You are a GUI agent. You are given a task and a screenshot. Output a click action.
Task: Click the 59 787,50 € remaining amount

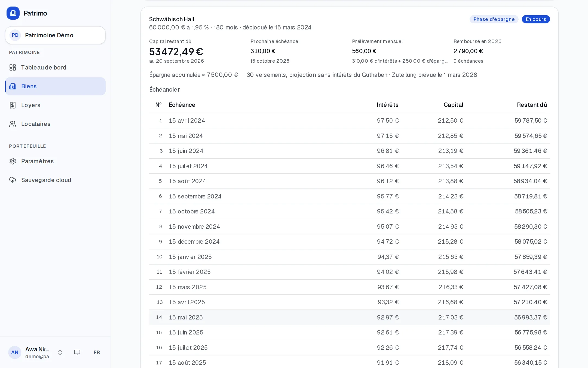pyautogui.click(x=531, y=120)
